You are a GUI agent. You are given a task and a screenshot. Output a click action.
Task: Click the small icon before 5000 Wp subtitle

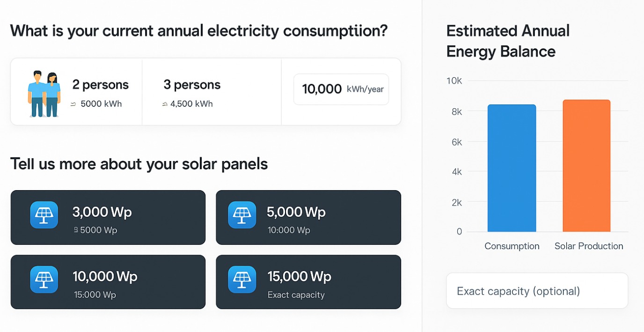tap(76, 230)
